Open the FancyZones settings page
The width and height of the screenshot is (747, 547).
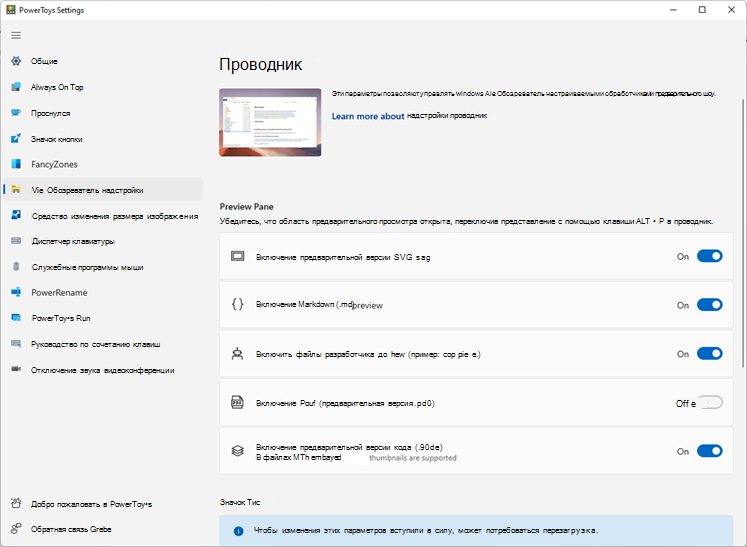click(x=103, y=164)
